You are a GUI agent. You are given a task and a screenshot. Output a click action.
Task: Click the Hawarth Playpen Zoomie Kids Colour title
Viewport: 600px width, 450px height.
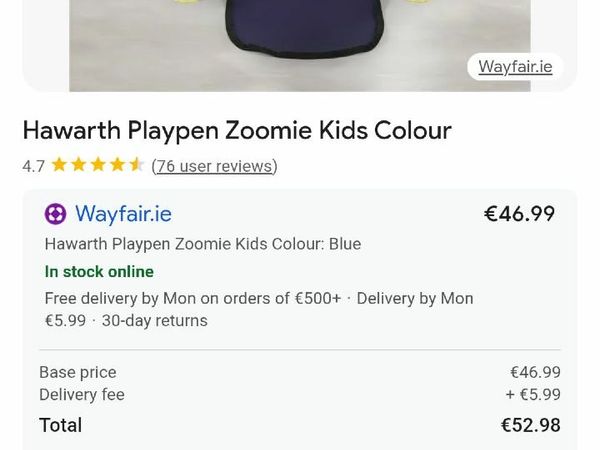[x=237, y=131]
